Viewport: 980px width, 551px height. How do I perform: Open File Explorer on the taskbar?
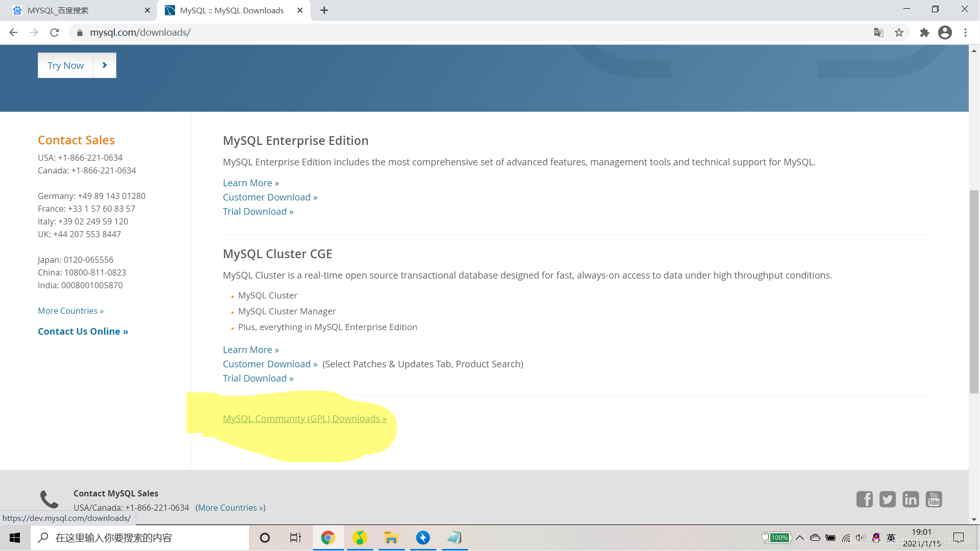[391, 538]
